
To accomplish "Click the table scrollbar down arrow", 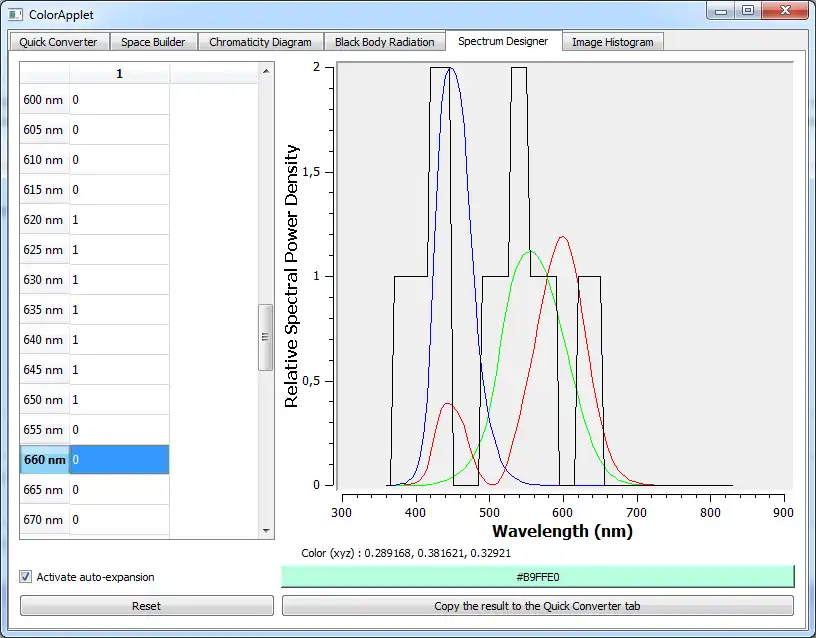I will pos(266,531).
